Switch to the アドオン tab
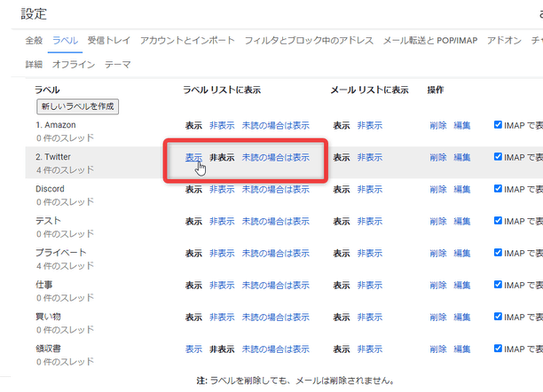The image size is (543, 392). [x=504, y=41]
